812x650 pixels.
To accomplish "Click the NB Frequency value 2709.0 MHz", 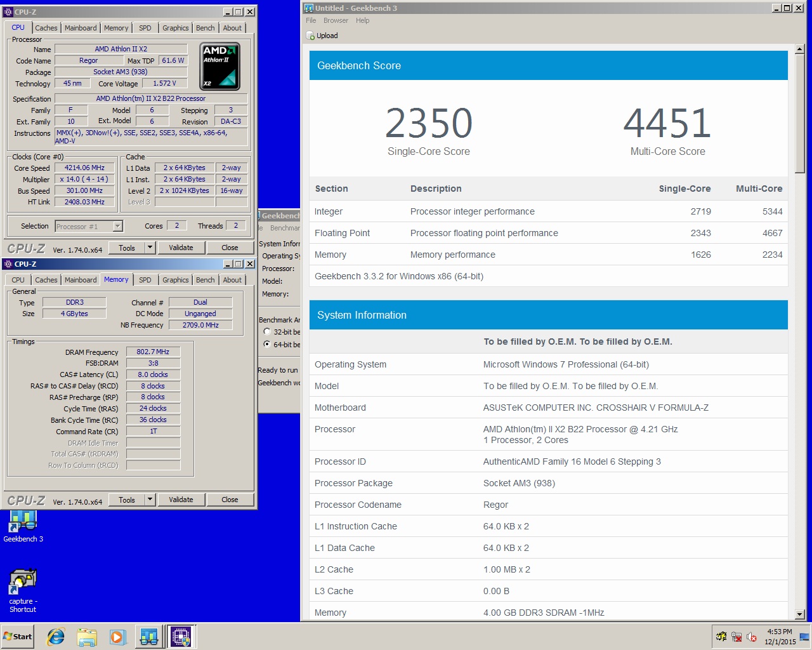I will [200, 325].
